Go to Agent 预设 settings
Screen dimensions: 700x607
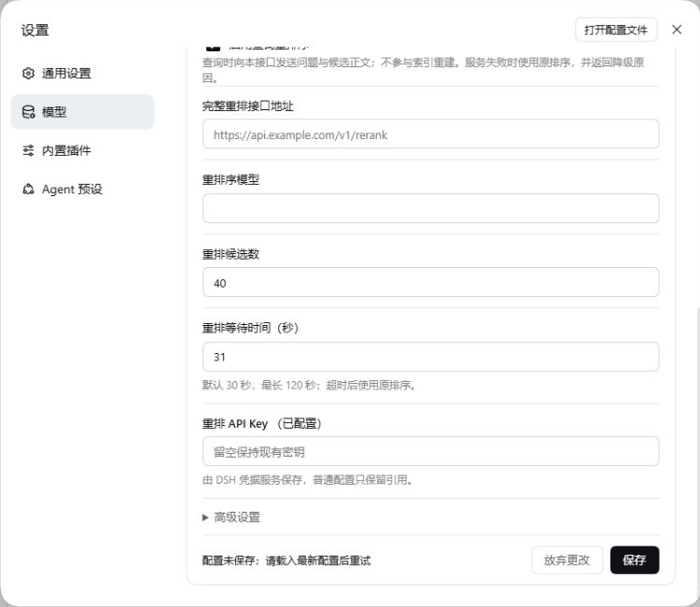click(x=82, y=190)
